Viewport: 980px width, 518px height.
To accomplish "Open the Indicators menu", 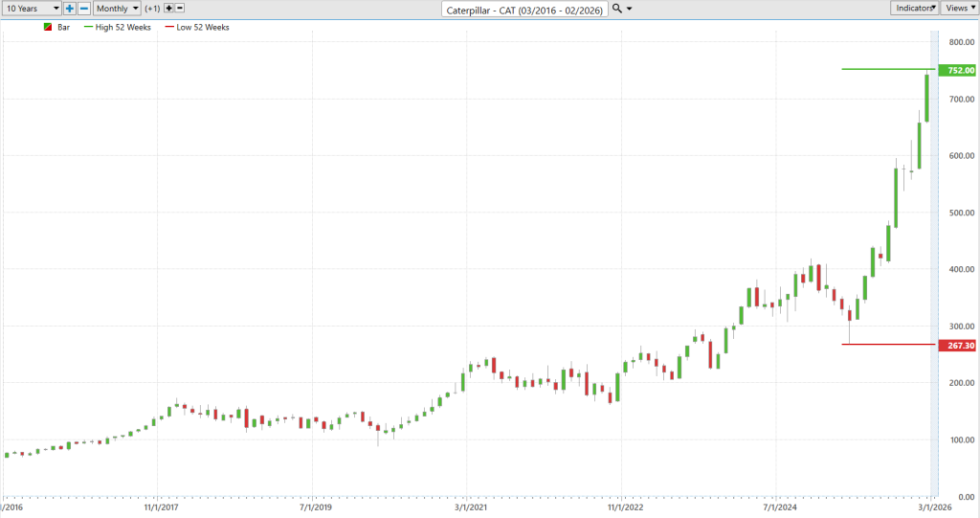I will [914, 8].
